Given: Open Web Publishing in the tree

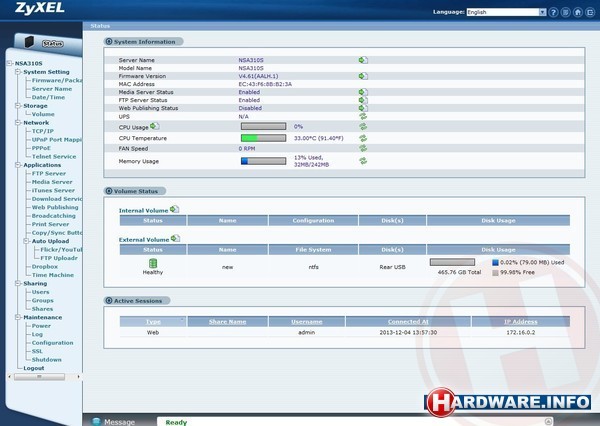Looking at the screenshot, I should tap(55, 207).
